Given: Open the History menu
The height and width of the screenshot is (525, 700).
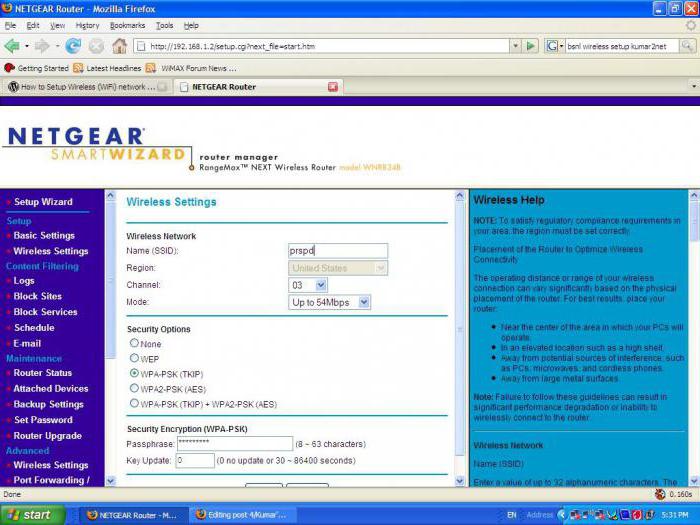Looking at the screenshot, I should click(x=88, y=25).
